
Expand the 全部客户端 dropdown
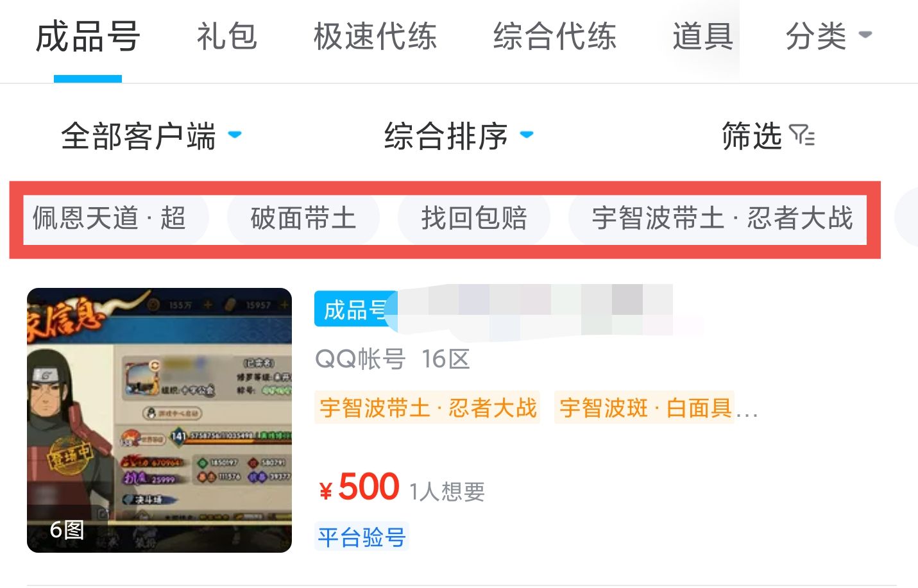coord(151,136)
